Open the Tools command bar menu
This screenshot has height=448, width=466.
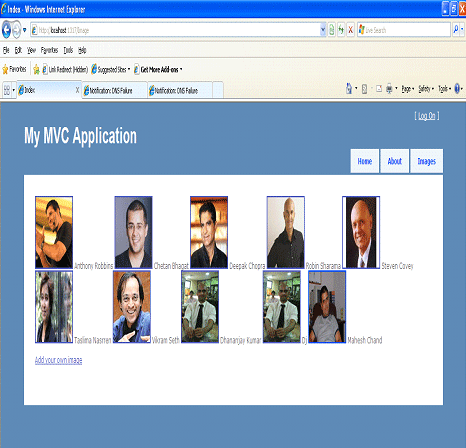(x=444, y=89)
